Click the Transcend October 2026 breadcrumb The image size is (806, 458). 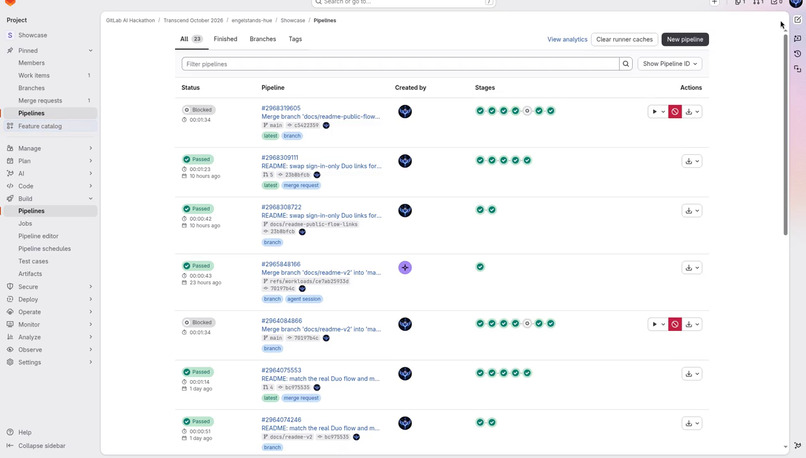[x=193, y=21]
